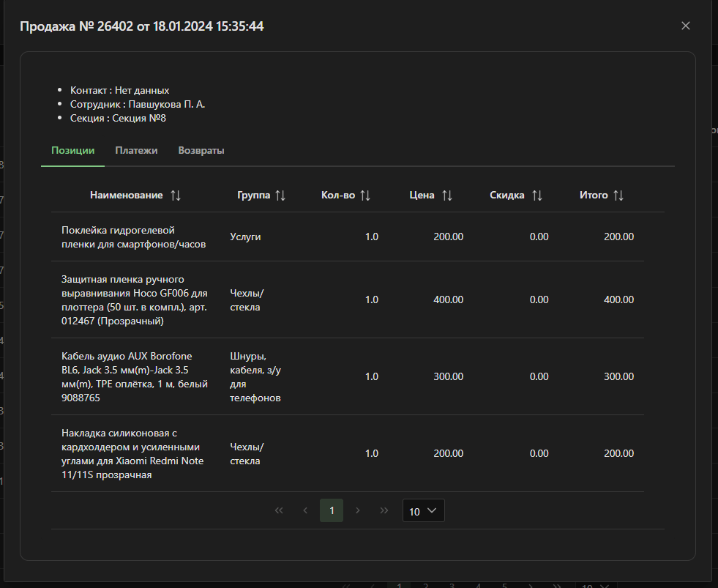Go to next page arrow
The image size is (718, 588).
coord(358,510)
